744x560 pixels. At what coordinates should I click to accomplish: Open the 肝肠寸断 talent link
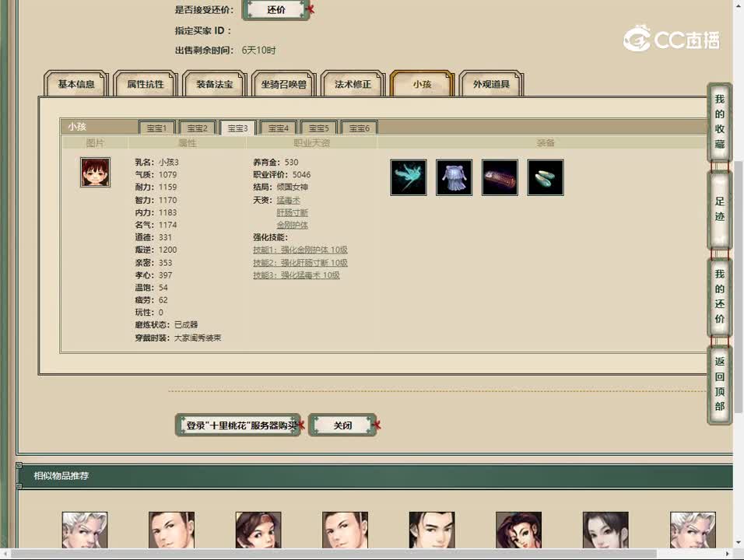point(293,212)
